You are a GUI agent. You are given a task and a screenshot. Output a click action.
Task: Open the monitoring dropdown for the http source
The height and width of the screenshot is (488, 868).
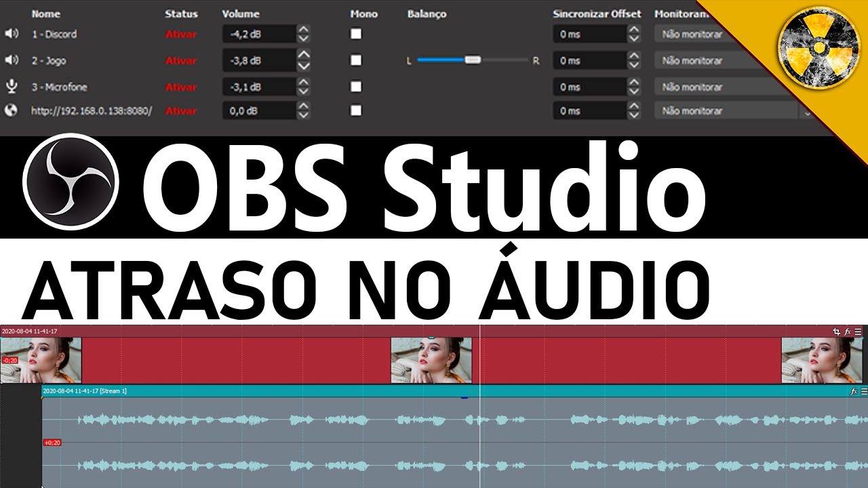pyautogui.click(x=734, y=110)
